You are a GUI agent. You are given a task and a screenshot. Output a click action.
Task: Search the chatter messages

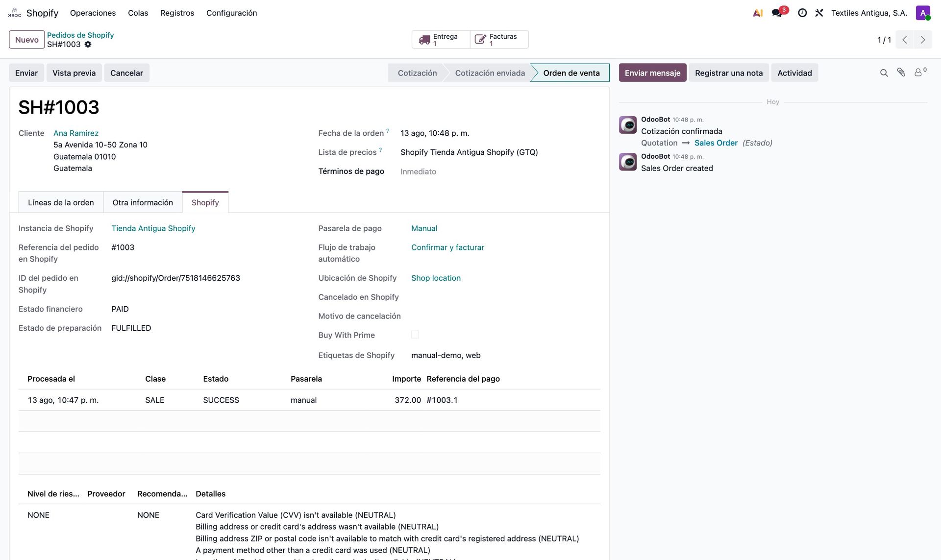(x=884, y=73)
